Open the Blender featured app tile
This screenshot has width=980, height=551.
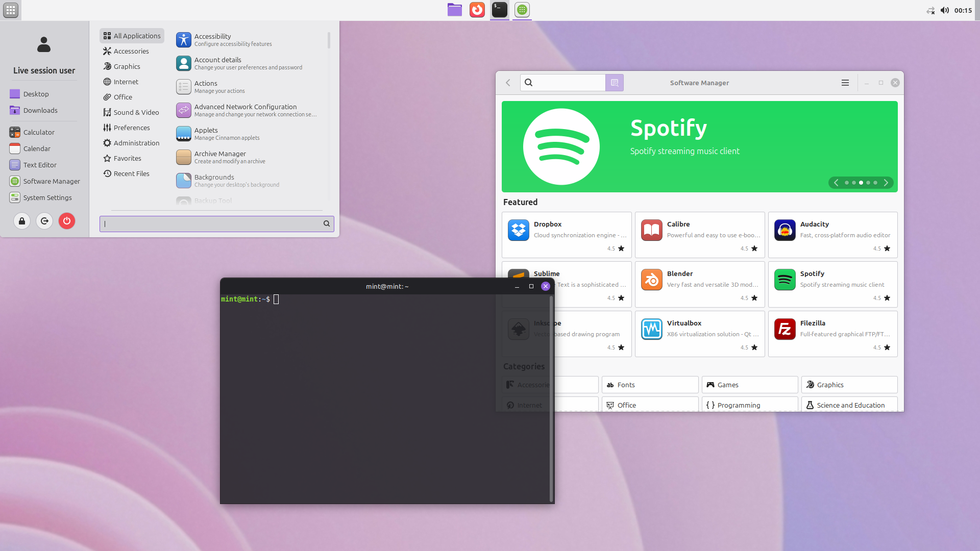699,284
